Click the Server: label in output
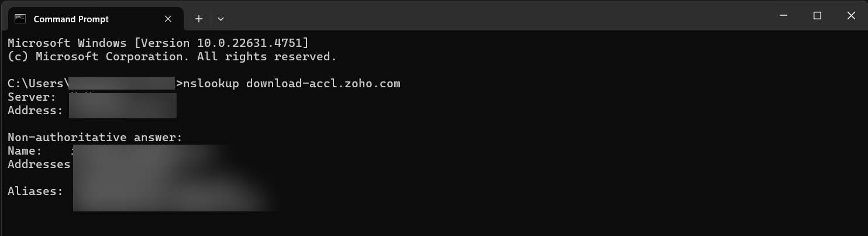 pyautogui.click(x=32, y=97)
